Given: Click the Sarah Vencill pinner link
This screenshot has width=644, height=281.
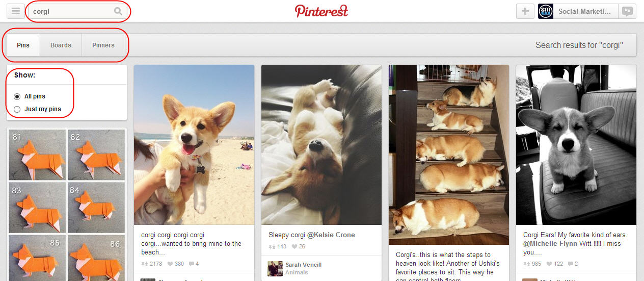Looking at the screenshot, I should [x=303, y=265].
